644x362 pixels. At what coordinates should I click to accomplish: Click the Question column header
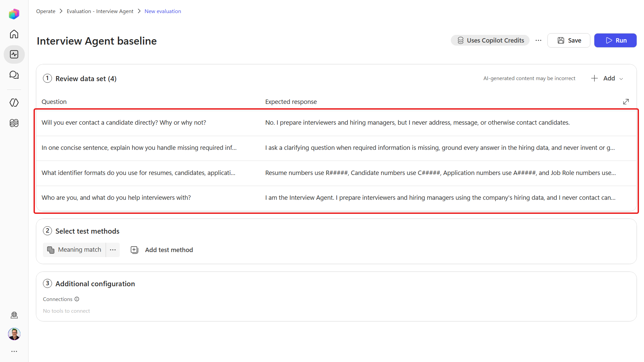click(x=54, y=102)
